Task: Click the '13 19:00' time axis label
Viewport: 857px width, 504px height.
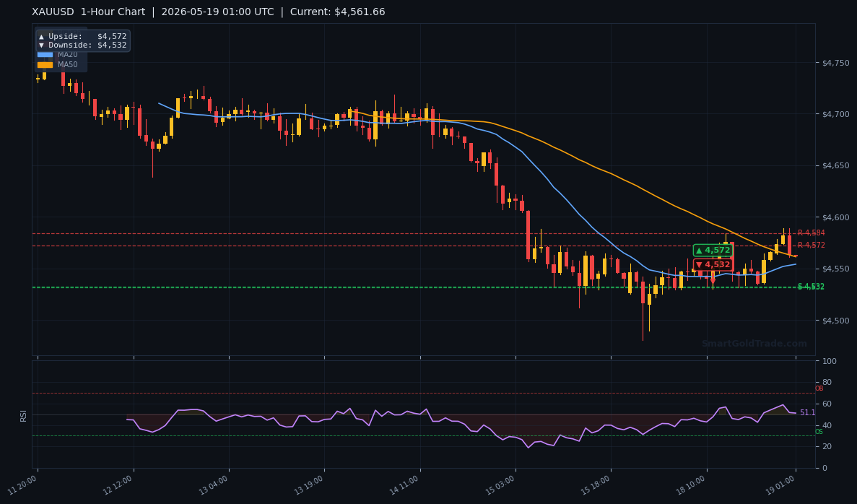Action: pos(309,485)
